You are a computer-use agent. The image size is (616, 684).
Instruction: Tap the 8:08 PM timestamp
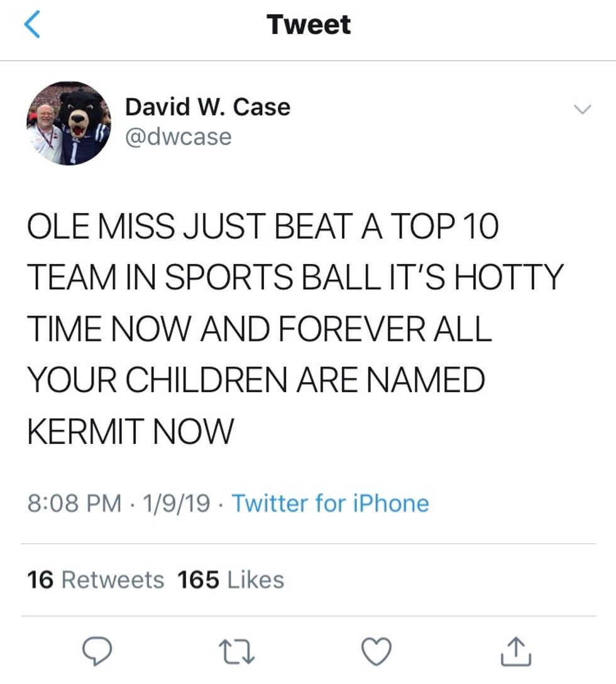(75, 504)
